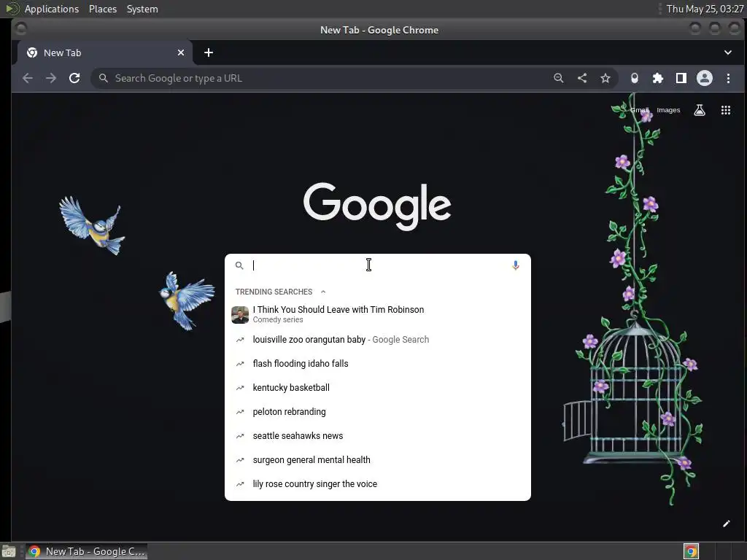This screenshot has width=747, height=560.
Task: Open Chrome three-dot menu
Action: (x=728, y=78)
